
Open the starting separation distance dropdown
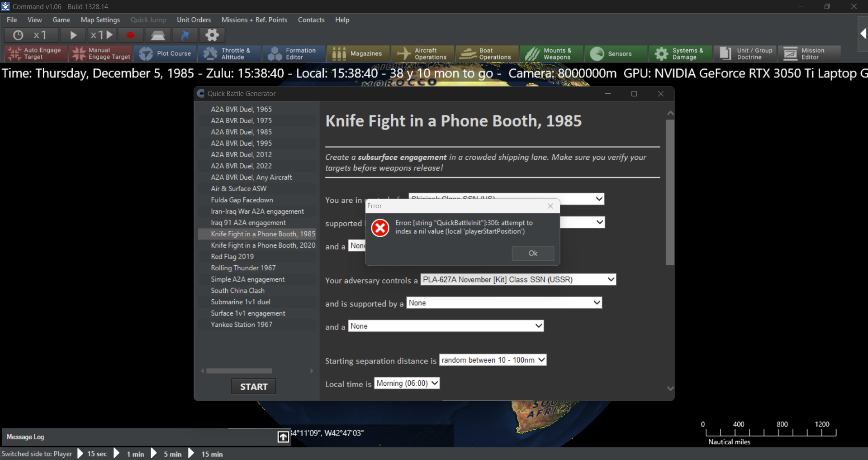(x=493, y=360)
